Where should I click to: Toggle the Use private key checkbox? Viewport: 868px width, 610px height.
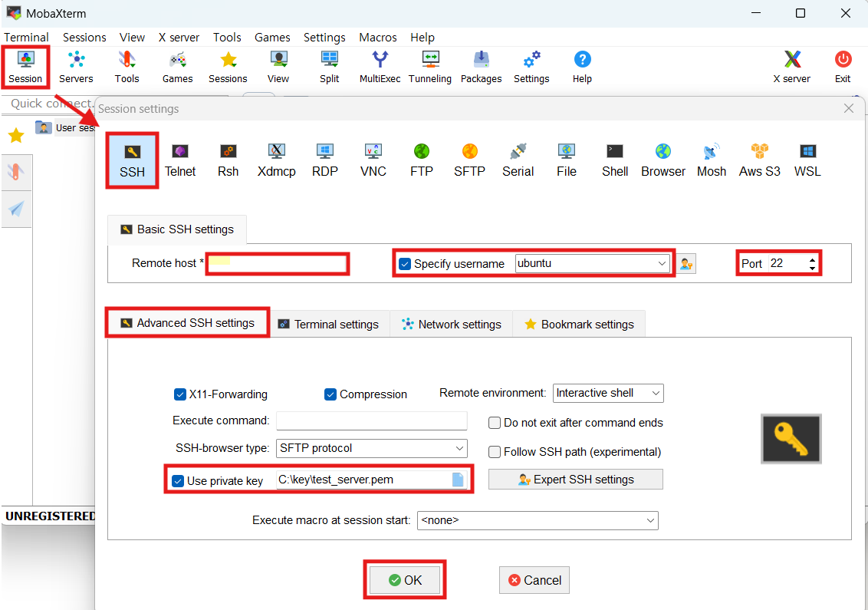tap(178, 481)
